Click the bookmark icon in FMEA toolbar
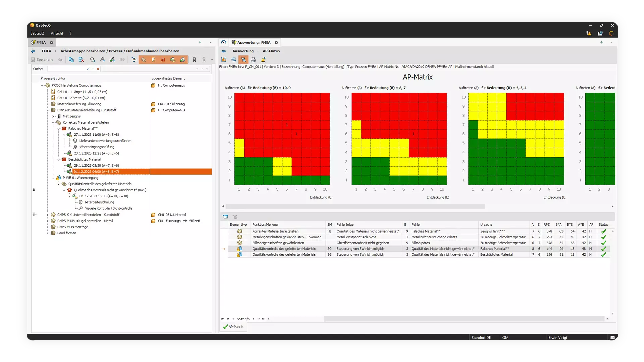Screen dimensions: 644x362 [x=194, y=60]
